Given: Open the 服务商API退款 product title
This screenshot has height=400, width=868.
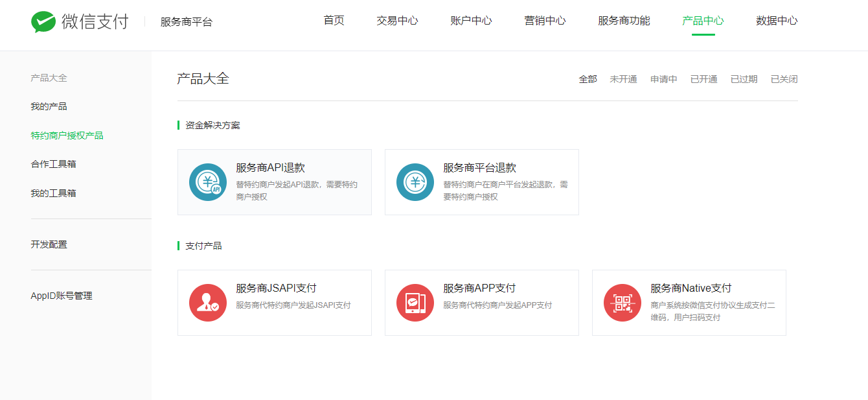Looking at the screenshot, I should pos(270,168).
